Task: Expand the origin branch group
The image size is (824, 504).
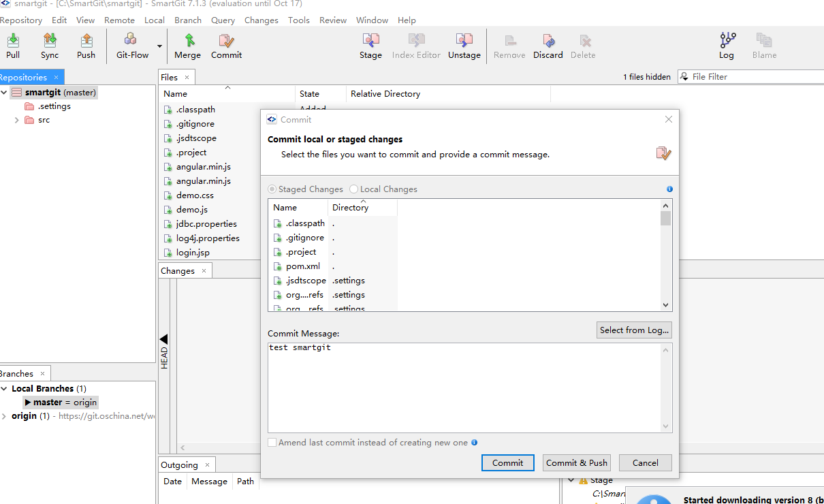Action: (x=4, y=415)
